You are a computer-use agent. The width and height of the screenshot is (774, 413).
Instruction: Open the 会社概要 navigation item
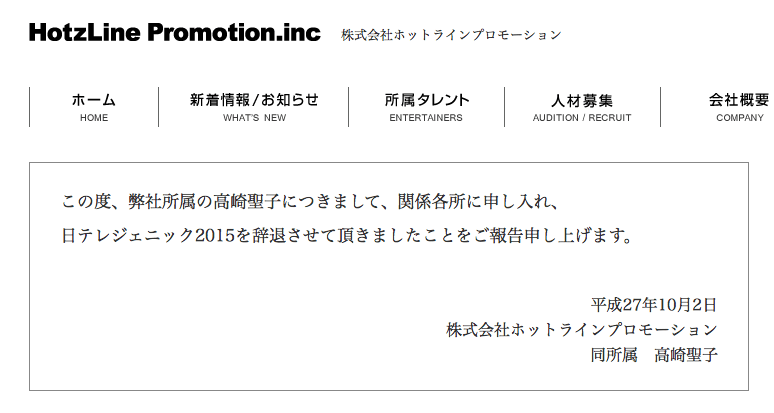click(739, 100)
